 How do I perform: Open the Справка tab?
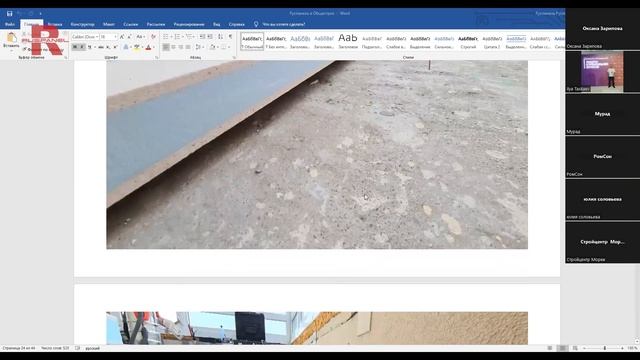coord(237,24)
